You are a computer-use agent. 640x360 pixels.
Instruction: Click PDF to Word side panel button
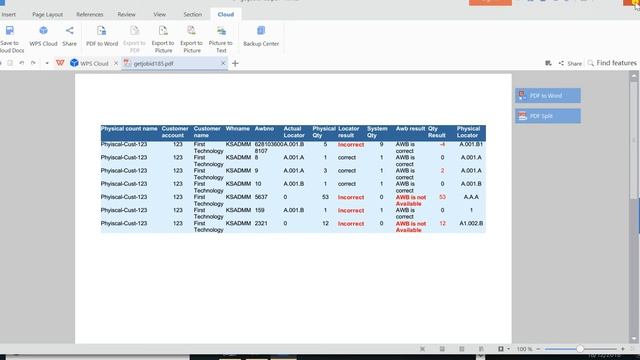548,96
